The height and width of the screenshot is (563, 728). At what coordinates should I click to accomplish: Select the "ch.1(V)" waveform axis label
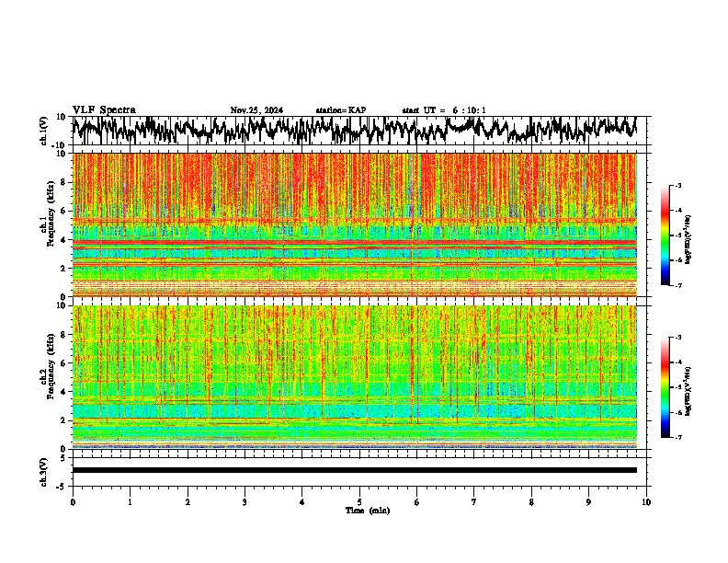(x=44, y=131)
